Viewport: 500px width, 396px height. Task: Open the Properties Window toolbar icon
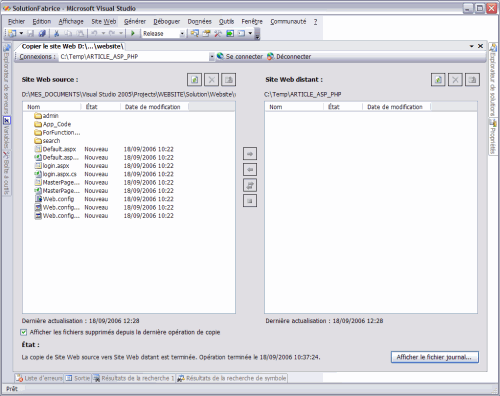tap(206, 33)
